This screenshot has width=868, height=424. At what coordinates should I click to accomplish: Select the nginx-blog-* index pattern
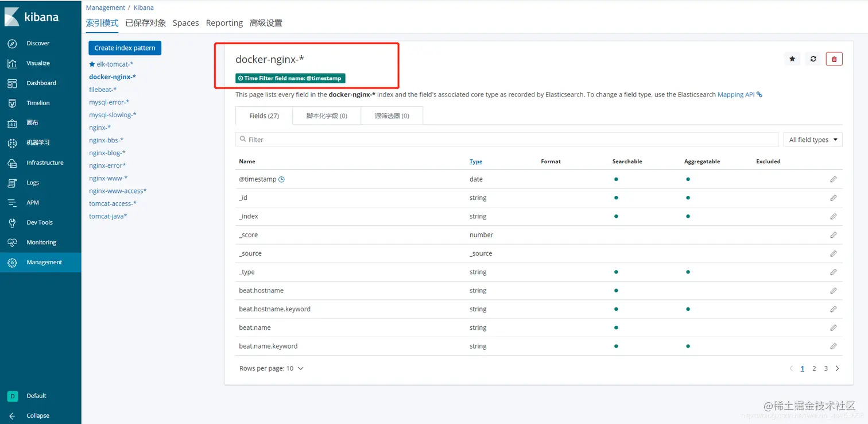click(x=107, y=153)
